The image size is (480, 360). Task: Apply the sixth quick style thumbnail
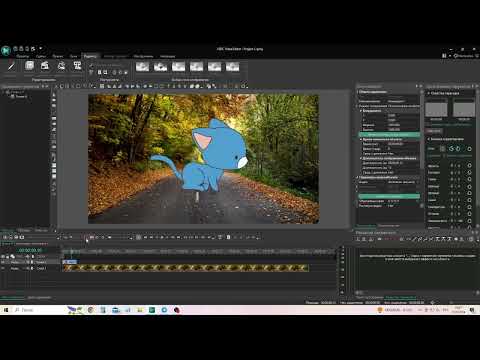tap(232, 67)
